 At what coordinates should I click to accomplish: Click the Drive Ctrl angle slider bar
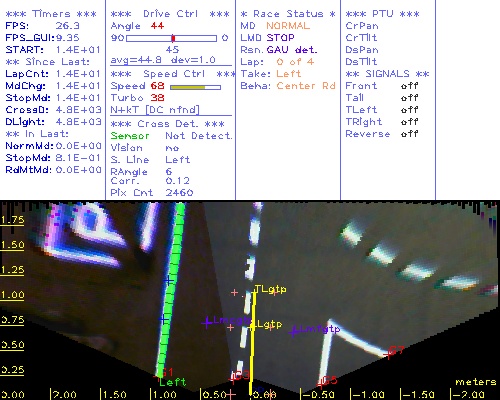(x=171, y=38)
